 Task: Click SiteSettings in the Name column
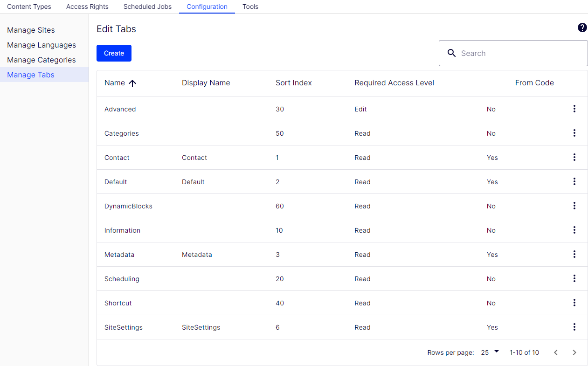point(124,327)
